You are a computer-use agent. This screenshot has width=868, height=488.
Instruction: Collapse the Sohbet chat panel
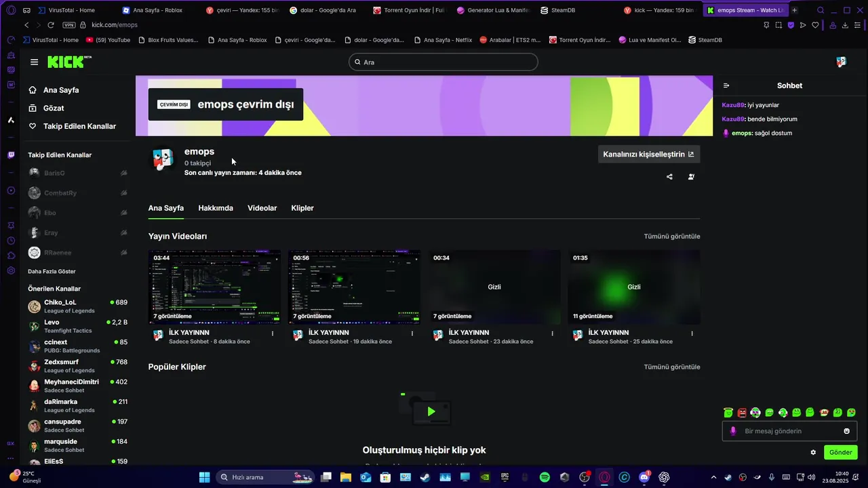(726, 85)
